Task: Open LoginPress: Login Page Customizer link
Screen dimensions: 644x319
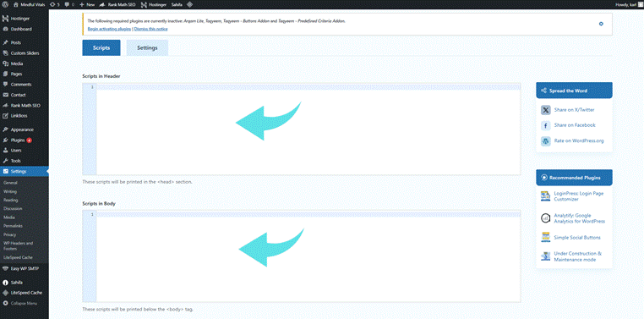Action: [x=579, y=196]
